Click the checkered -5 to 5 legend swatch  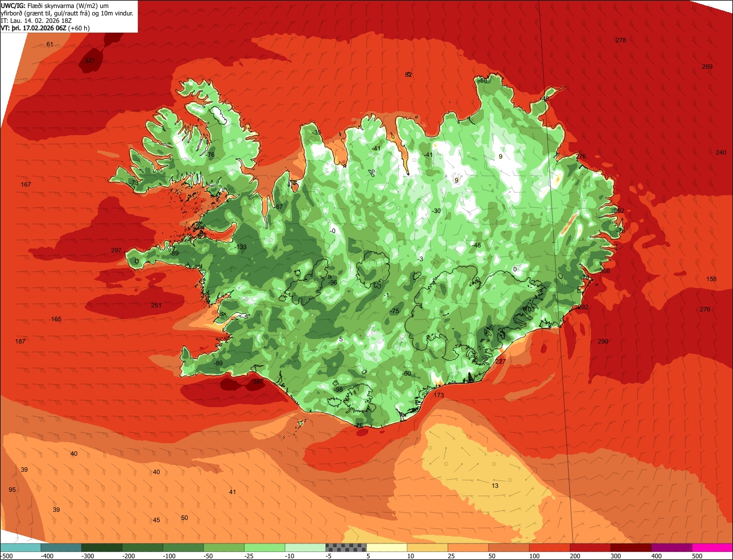tap(346, 547)
